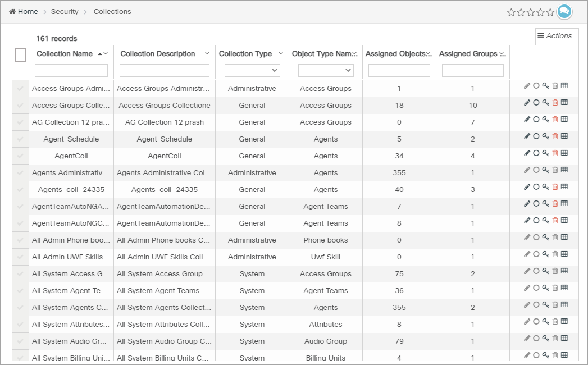Click the key permissions icon in AgentColl row
Screen dimensions: 588x365
[546, 153]
